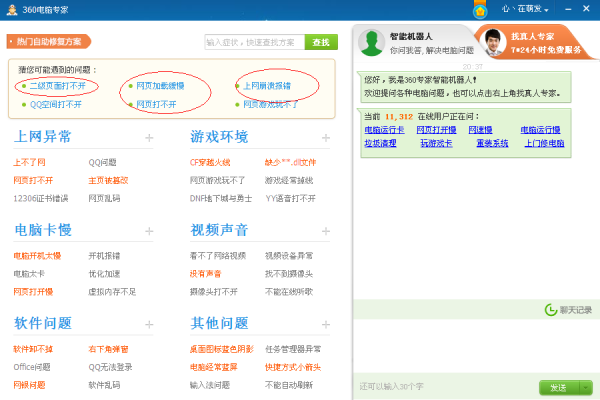
Task: Click the green 查找 search button
Action: click(321, 42)
